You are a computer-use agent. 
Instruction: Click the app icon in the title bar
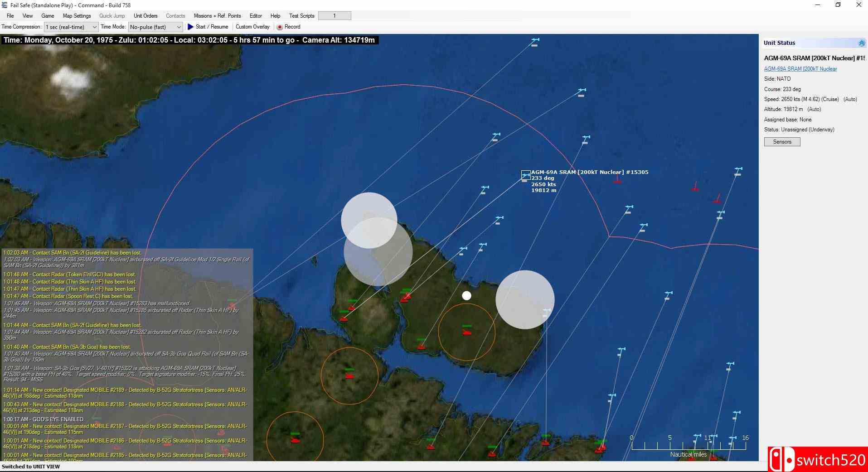point(5,5)
